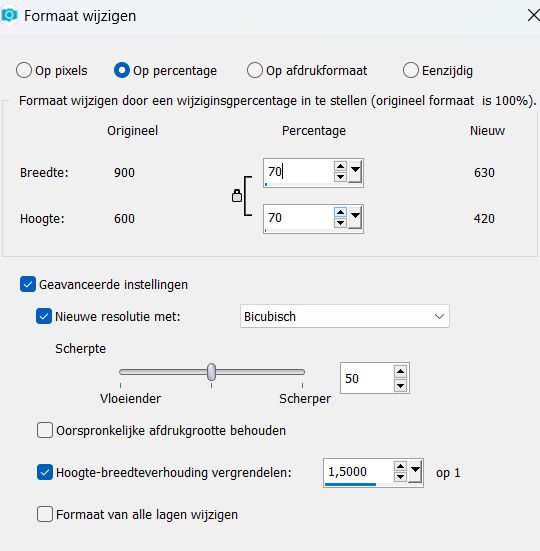The height and width of the screenshot is (551, 540).
Task: Open the aspect ratio 1,5000 dropdown arrow
Action: point(415,472)
